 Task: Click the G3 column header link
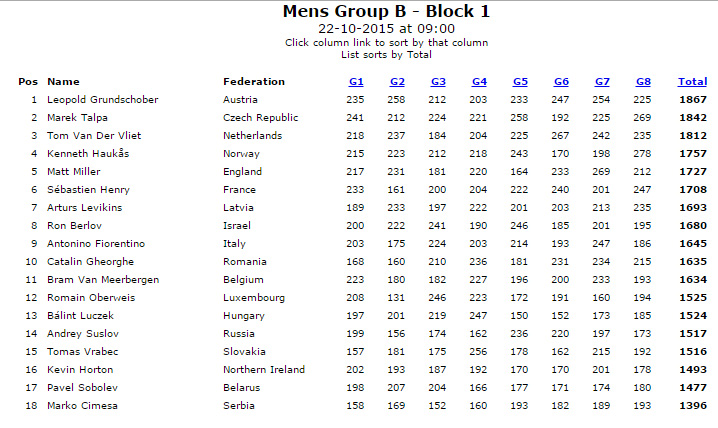pyautogui.click(x=438, y=82)
